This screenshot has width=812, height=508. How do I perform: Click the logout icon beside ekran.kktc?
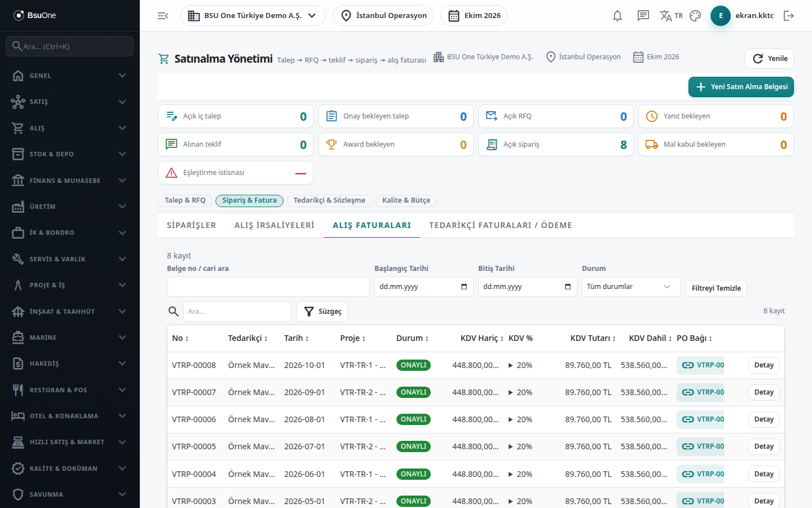[789, 16]
